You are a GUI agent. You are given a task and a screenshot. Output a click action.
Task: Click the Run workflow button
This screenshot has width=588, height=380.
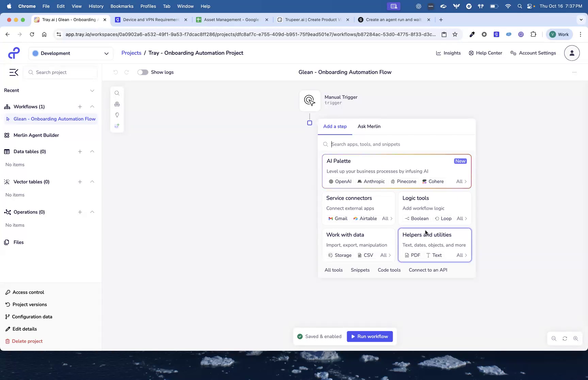click(370, 336)
